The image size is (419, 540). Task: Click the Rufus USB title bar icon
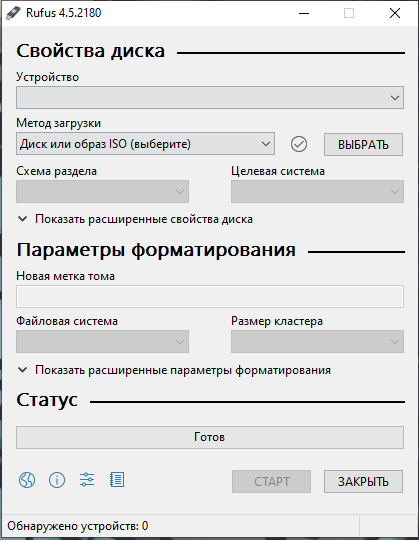13,13
